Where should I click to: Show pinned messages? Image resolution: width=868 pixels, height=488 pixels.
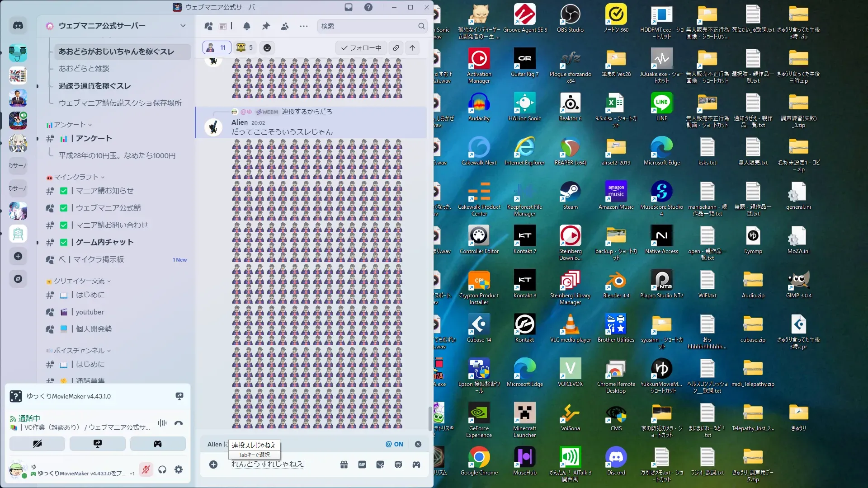266,26
